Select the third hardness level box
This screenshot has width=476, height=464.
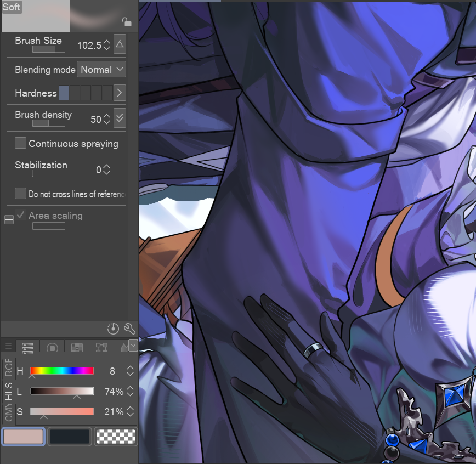(86, 93)
